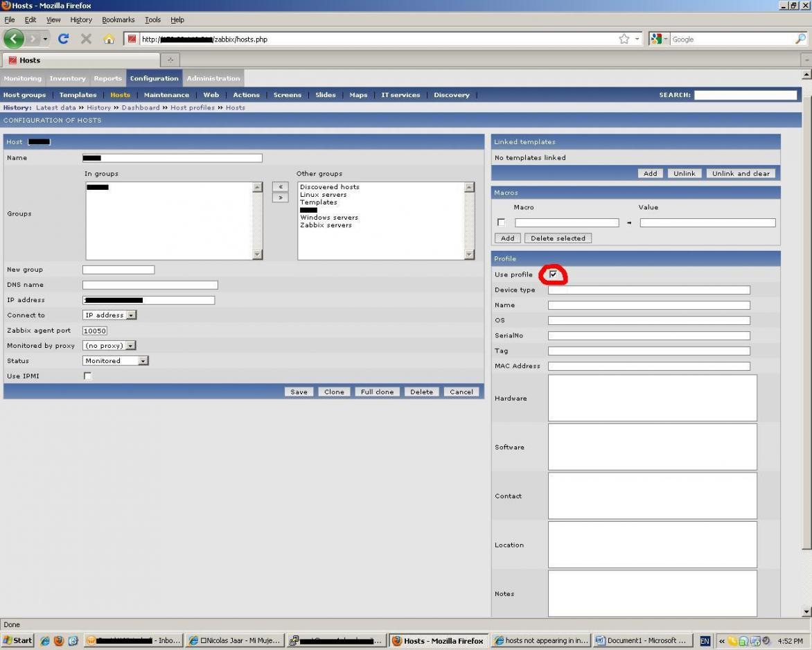Open a new tab with plus button
Screen dimensions: 812x650
point(170,60)
